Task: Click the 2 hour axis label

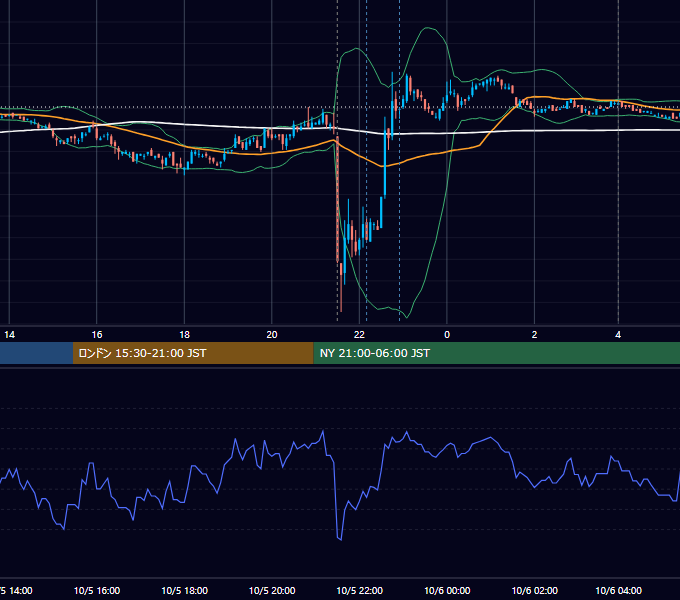Action: 534,335
